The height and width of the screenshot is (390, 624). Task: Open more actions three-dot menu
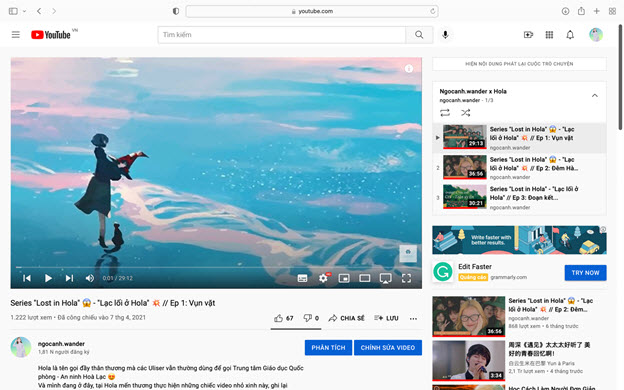tap(413, 318)
